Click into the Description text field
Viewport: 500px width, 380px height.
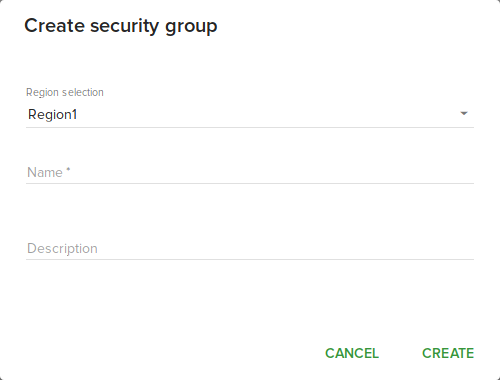pos(250,249)
